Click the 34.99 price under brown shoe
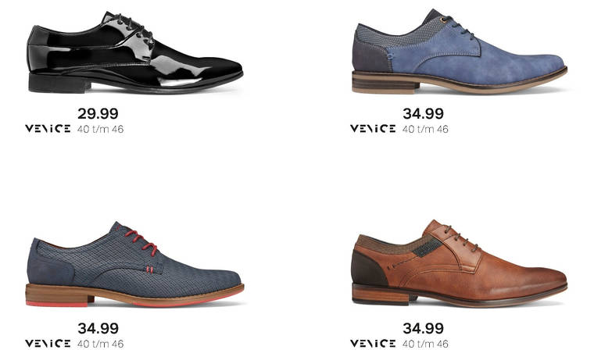This screenshot has height=364, width=594. coord(423,328)
